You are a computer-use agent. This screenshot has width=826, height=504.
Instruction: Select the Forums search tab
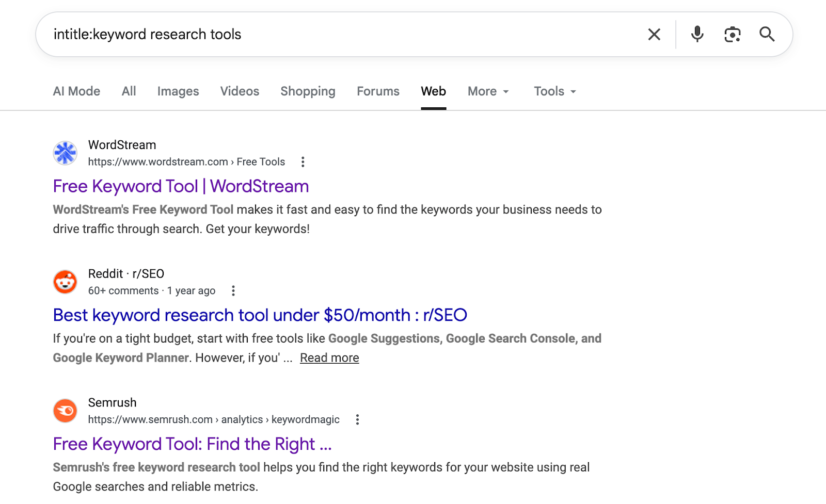tap(378, 91)
